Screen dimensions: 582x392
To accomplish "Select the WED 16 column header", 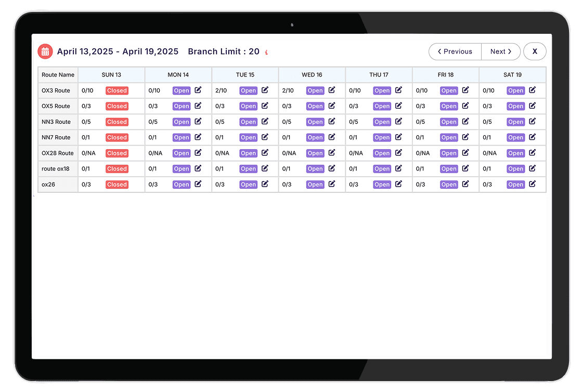I will 312,75.
